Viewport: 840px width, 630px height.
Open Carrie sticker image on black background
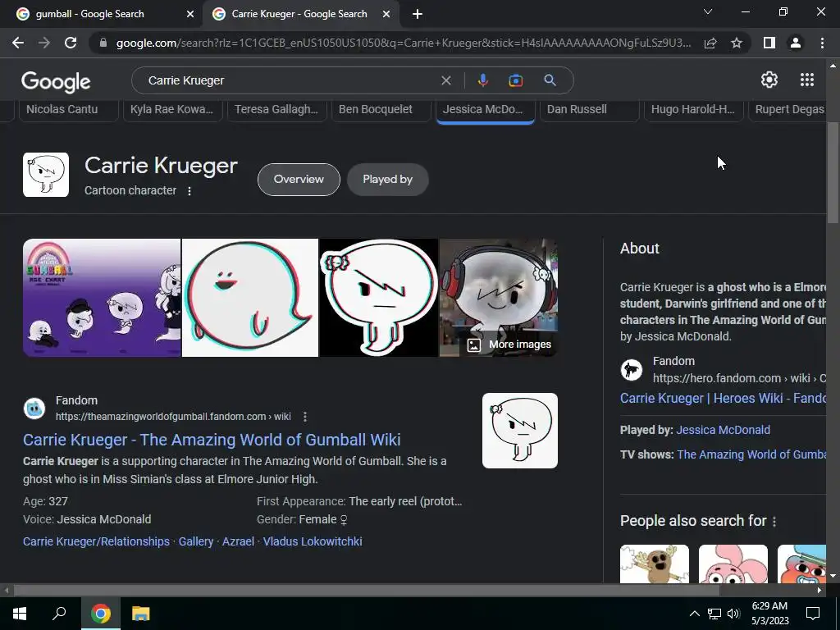(379, 298)
